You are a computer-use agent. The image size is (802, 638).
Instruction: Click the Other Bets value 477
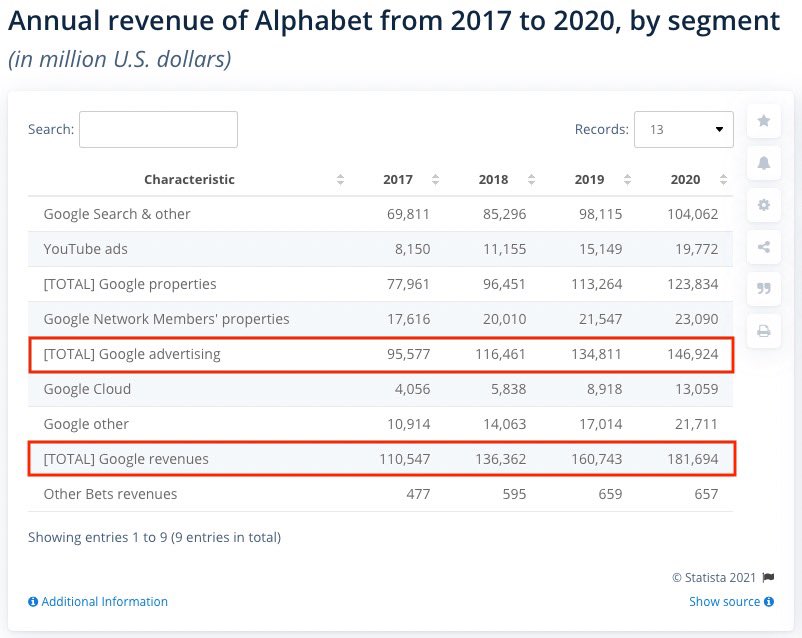pyautogui.click(x=418, y=494)
